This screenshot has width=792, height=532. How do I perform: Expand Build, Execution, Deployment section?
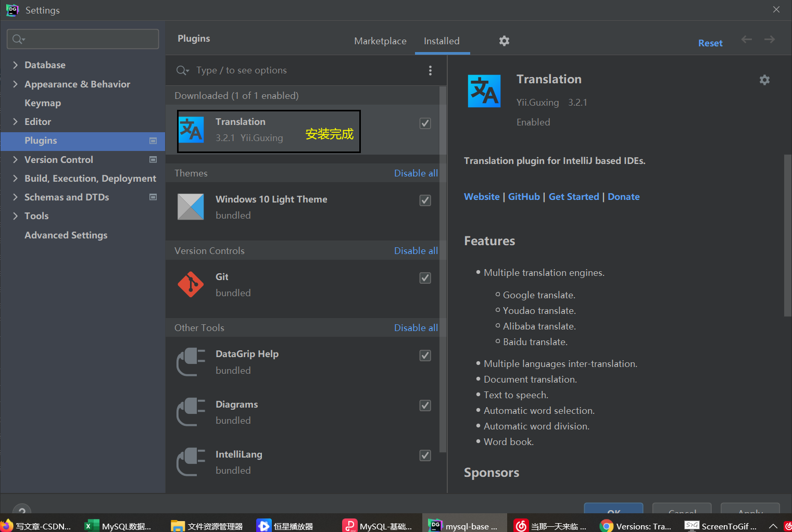(x=16, y=178)
